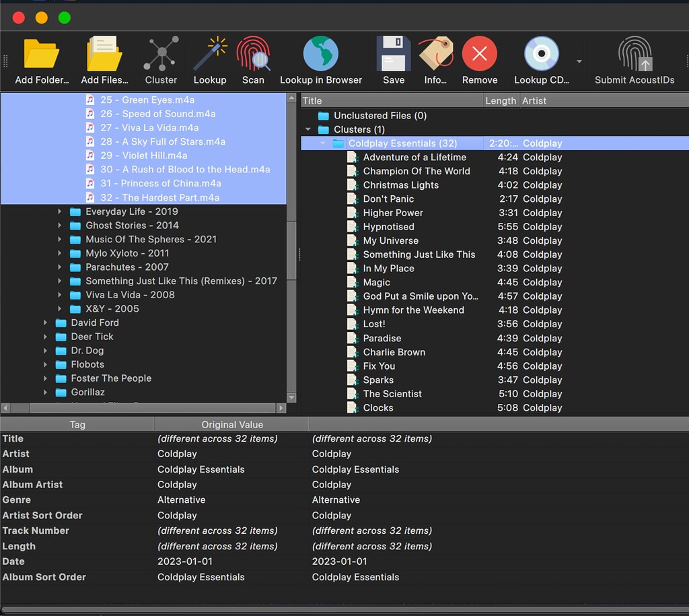
Task: Click the folder icon of Parachutes - 2007
Action: click(x=75, y=267)
